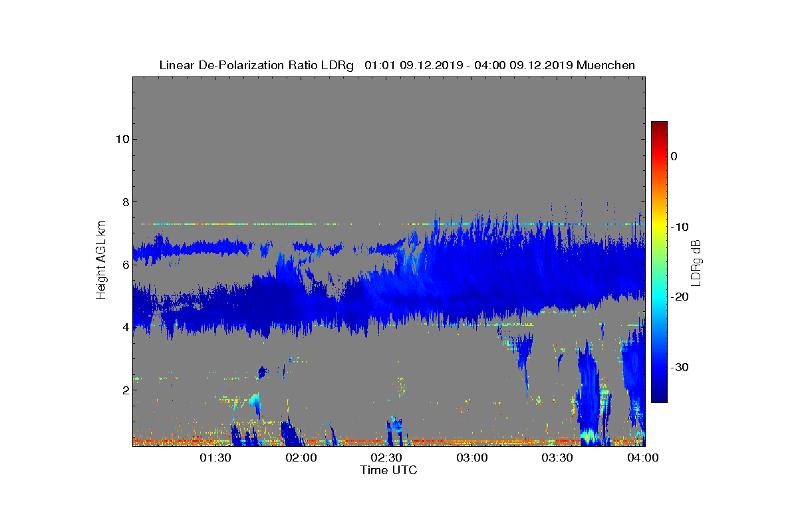Click the 04:00 time tick label
This screenshot has width=798, height=532.
point(642,458)
